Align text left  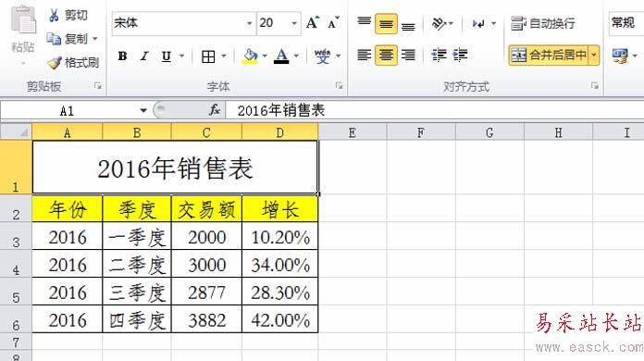click(x=365, y=55)
